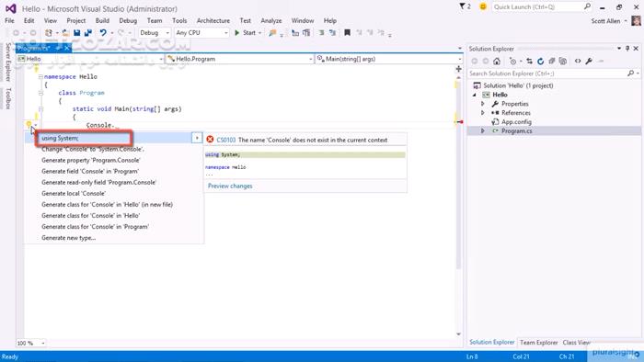644x362 pixels.
Task: Click Sync with Active Document arrows icon
Action: [529, 61]
